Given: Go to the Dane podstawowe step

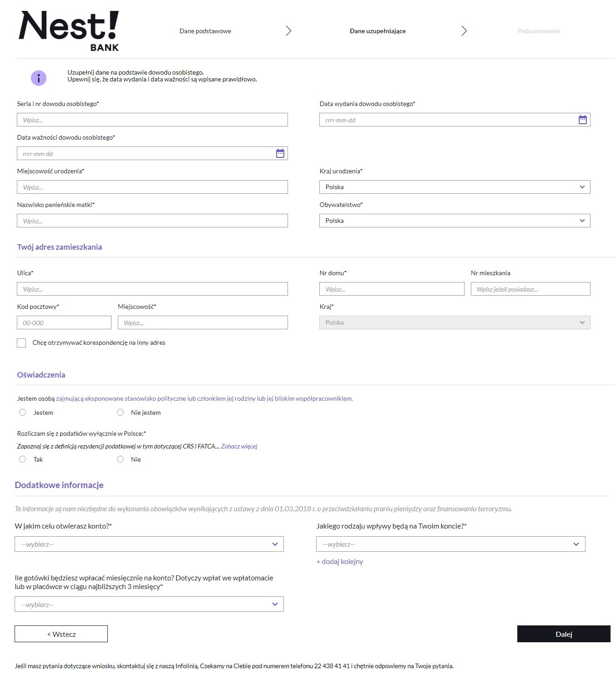Looking at the screenshot, I should (205, 31).
